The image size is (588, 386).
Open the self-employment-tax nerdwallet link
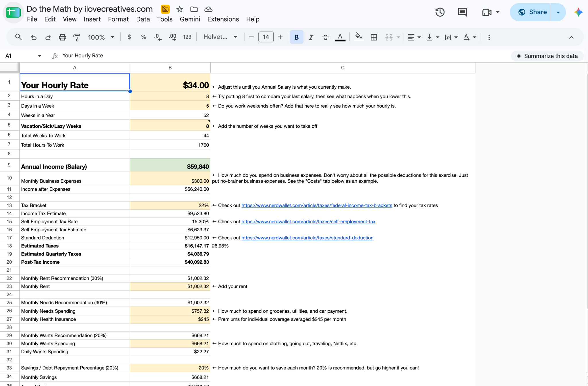click(x=308, y=222)
